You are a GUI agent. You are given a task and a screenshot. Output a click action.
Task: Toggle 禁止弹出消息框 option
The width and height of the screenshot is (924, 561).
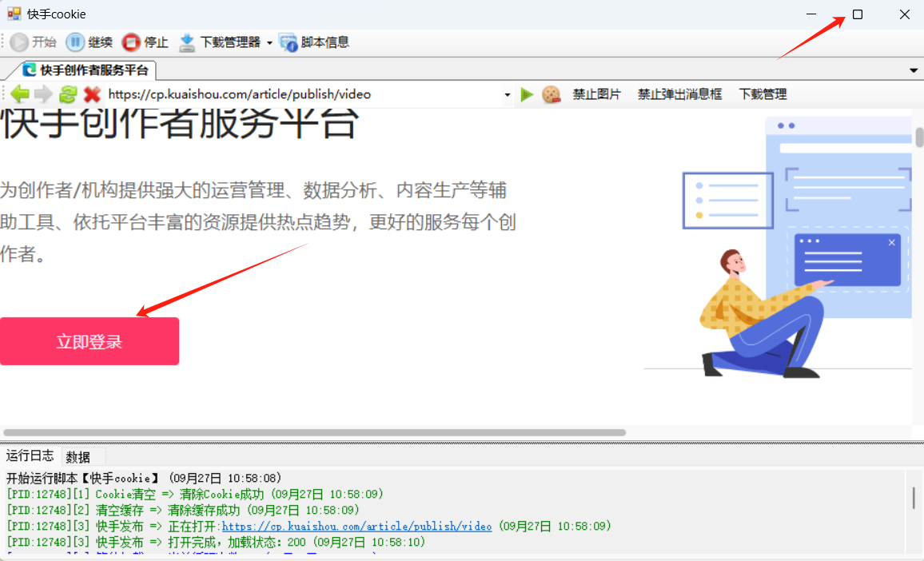[x=679, y=94]
